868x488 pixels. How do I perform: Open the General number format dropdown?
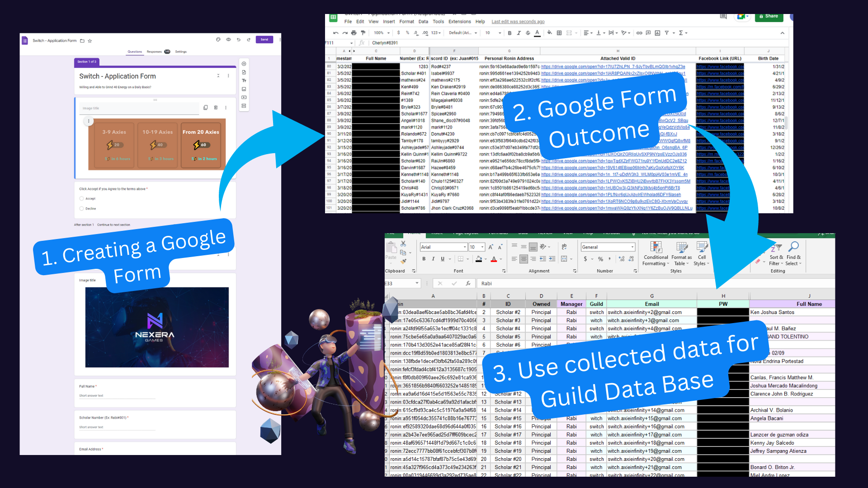(632, 247)
